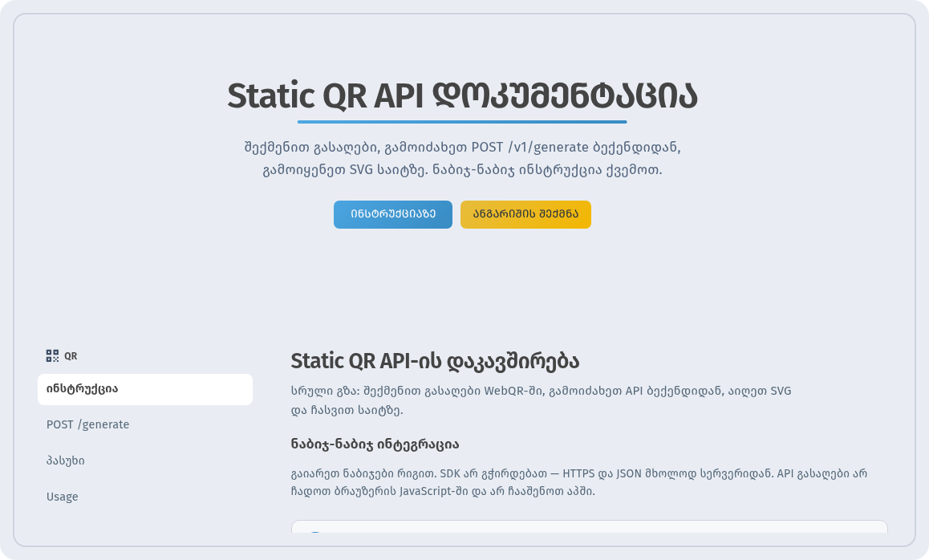Click the paragraph starting სრული გზა
Image resolution: width=929 pixels, height=560 pixels.
click(541, 400)
